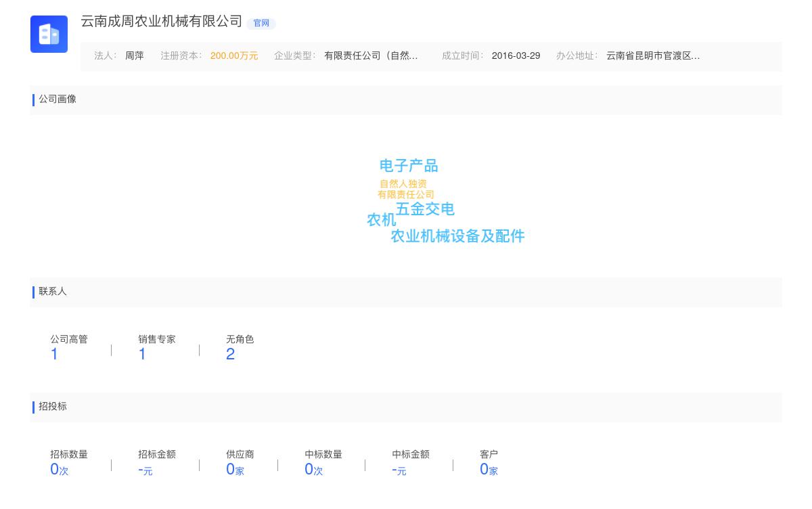Image resolution: width=812 pixels, height=509 pixels.
Task: Click the 办公地址 label
Action: click(x=577, y=56)
